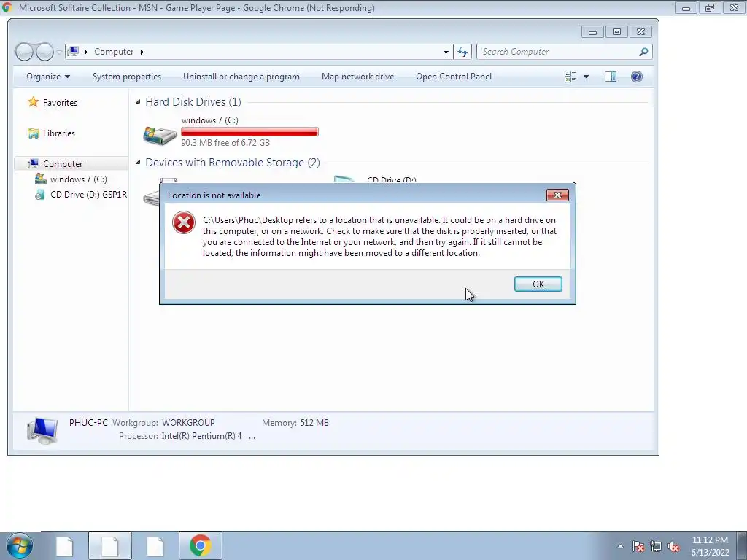Click the Forward navigation button

pos(44,52)
